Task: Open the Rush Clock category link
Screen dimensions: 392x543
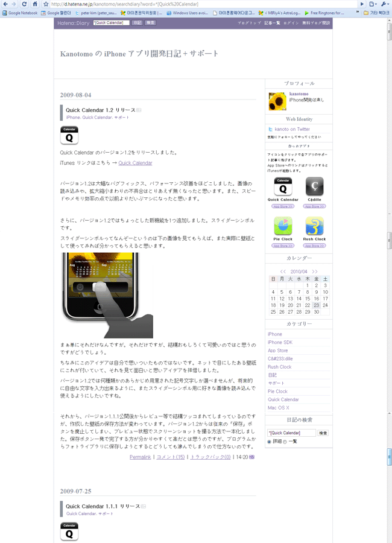Action: tap(280, 367)
